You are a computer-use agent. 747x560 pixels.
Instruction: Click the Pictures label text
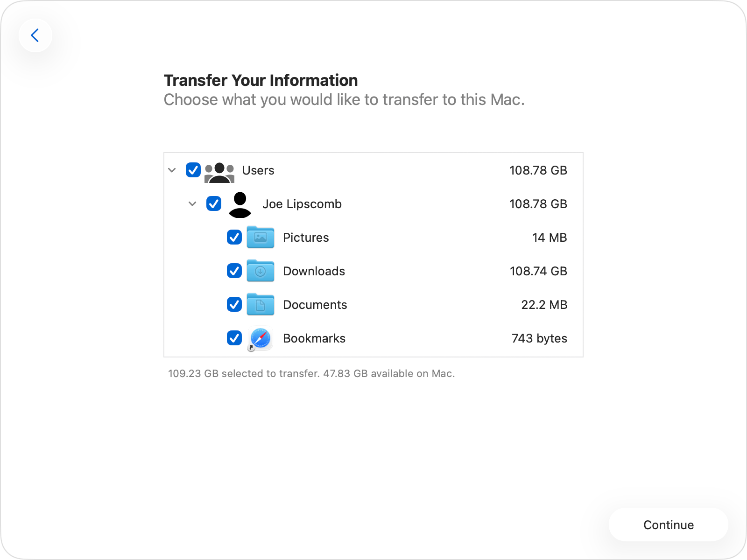click(x=305, y=238)
